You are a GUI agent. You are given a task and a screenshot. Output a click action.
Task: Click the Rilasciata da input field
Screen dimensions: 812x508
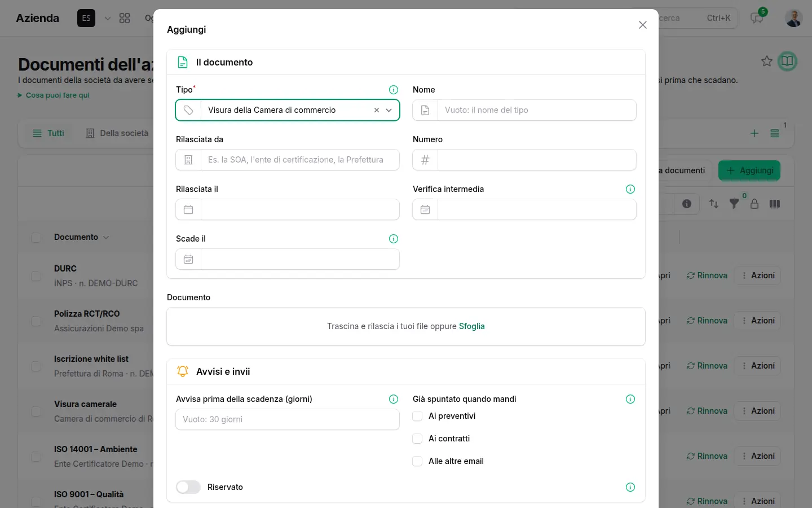(x=300, y=160)
